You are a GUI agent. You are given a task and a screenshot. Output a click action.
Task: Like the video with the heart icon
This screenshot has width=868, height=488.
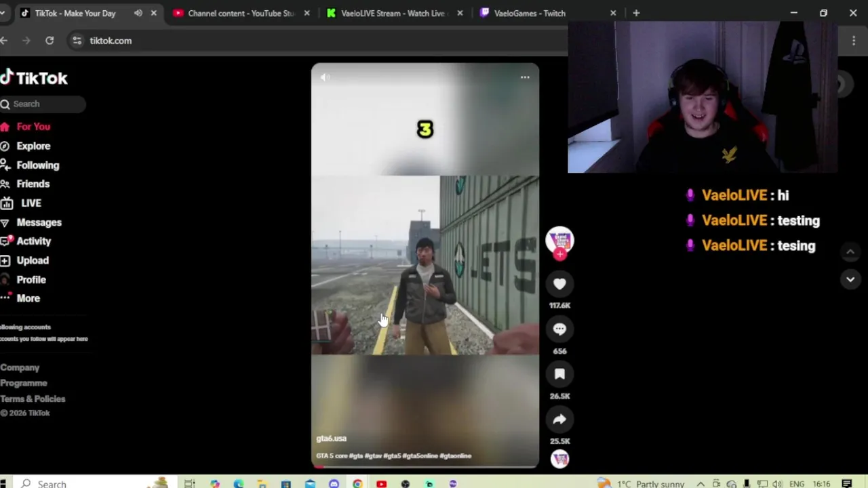click(x=559, y=284)
